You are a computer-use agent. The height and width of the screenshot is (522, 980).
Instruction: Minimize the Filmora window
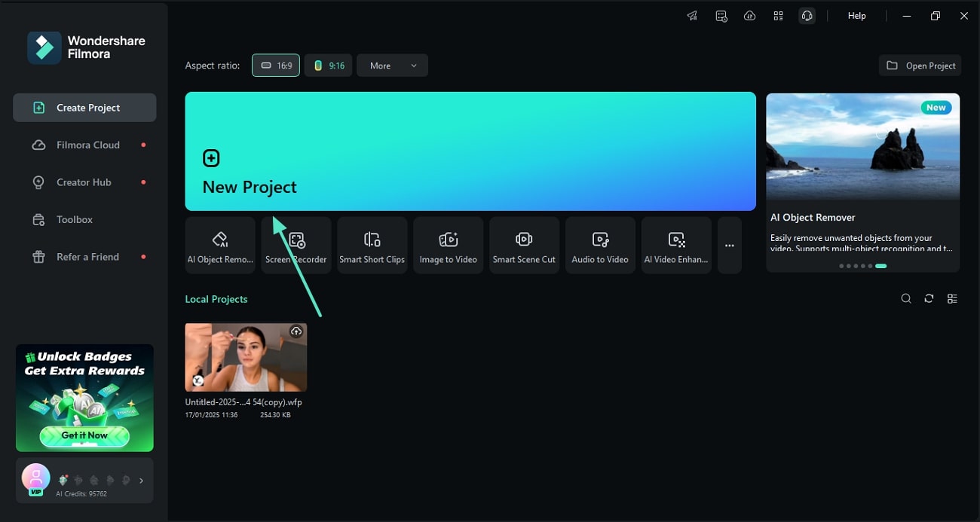click(907, 16)
